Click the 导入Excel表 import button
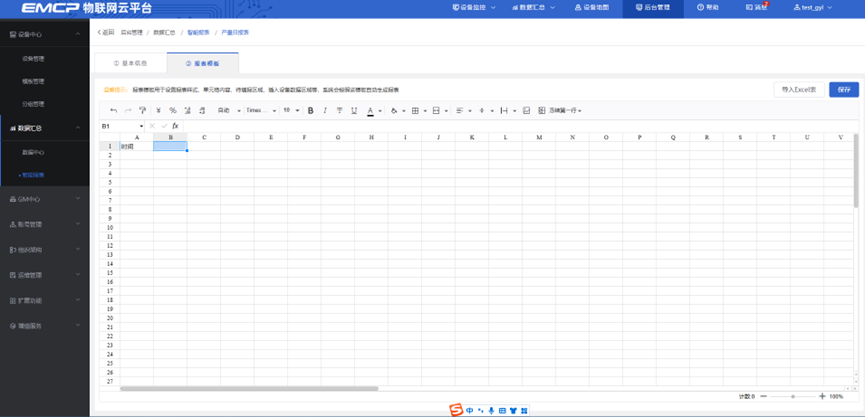The width and height of the screenshot is (865, 417). [799, 90]
